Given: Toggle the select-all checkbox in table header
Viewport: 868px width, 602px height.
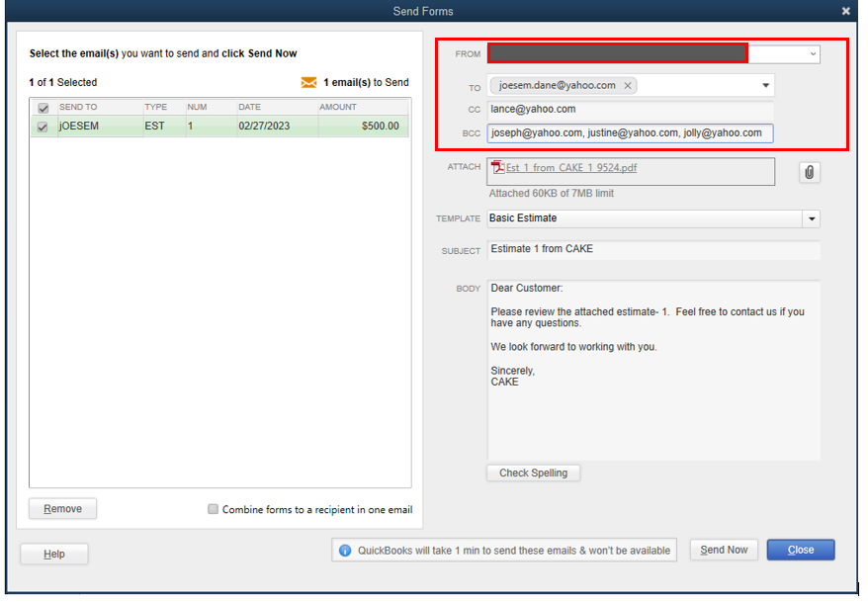Looking at the screenshot, I should (x=43, y=108).
